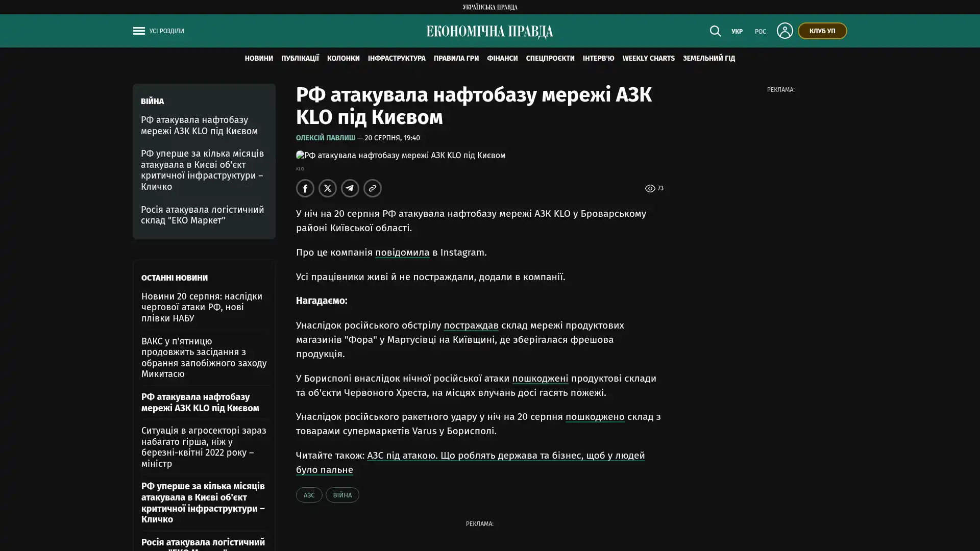Image resolution: width=980 pixels, height=551 pixels.
Task: Read related article 'АЗС під атакою'
Action: click(471, 463)
